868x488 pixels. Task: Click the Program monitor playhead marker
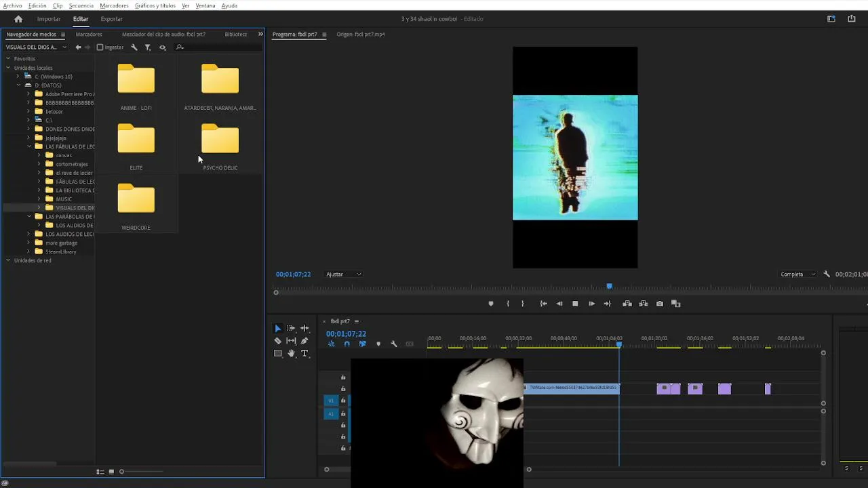609,287
